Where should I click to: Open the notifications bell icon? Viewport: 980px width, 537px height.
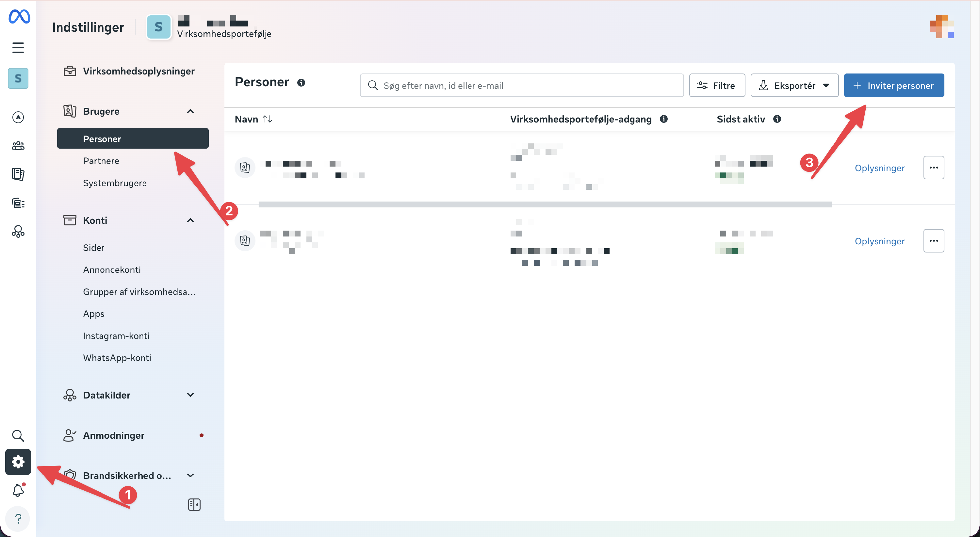[x=18, y=490]
